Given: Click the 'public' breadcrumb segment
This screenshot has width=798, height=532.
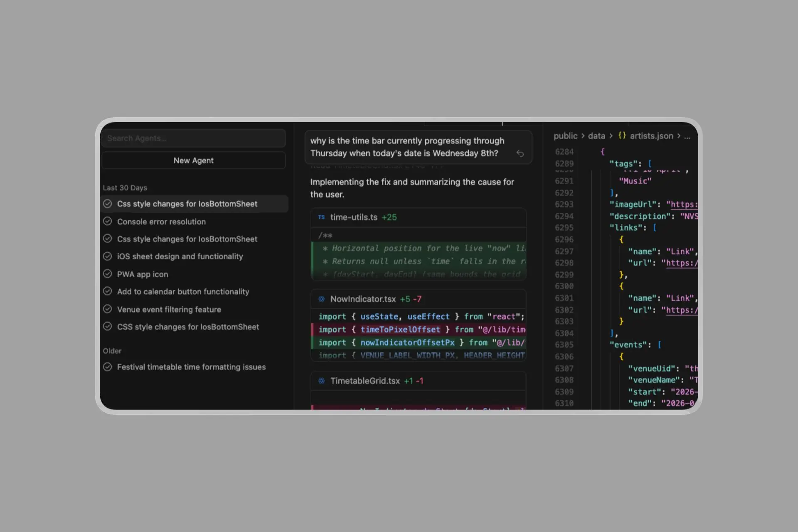Looking at the screenshot, I should pyautogui.click(x=565, y=136).
